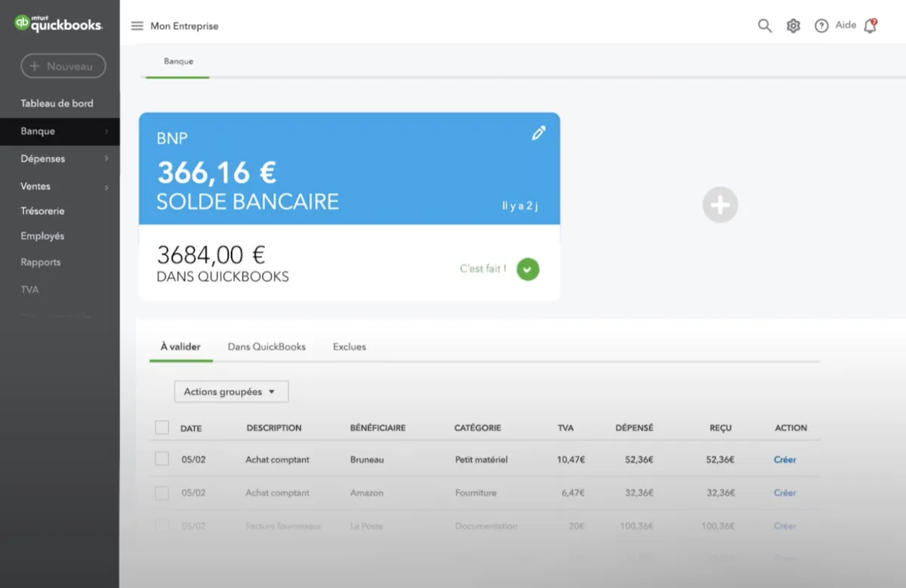Open the settings gear icon

point(793,26)
